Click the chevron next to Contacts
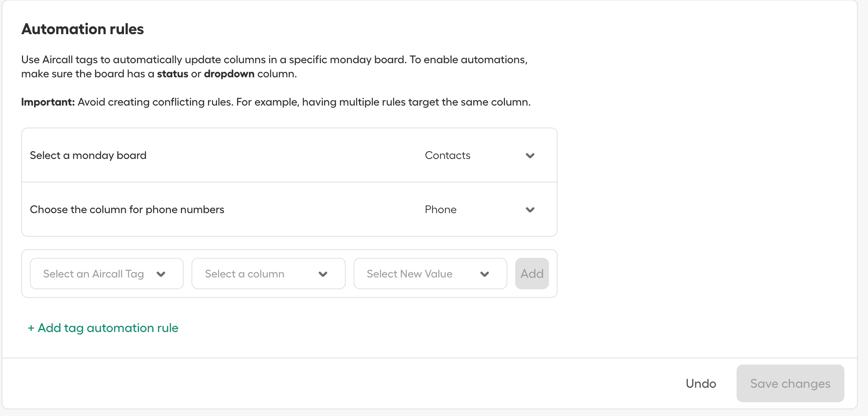This screenshot has height=416, width=868. click(x=530, y=156)
